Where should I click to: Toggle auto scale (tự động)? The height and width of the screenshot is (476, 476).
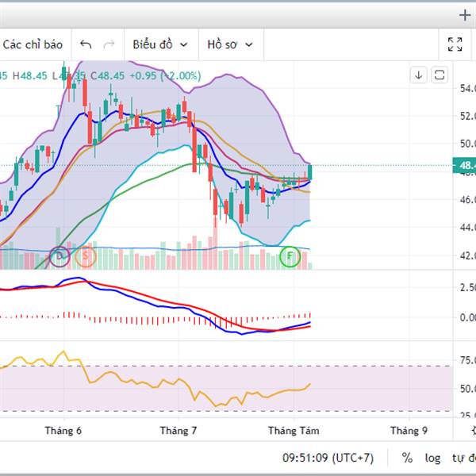[x=464, y=458]
